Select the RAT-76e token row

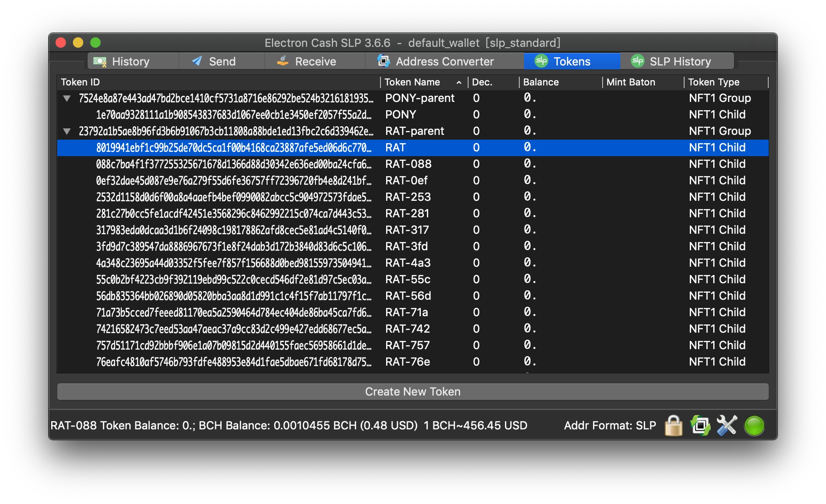point(413,362)
